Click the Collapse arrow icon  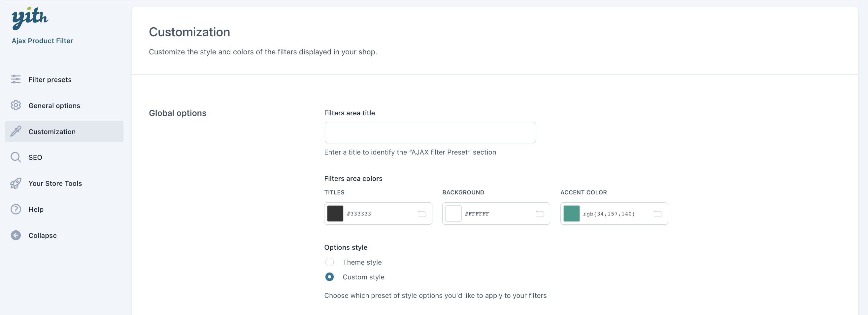tap(16, 235)
